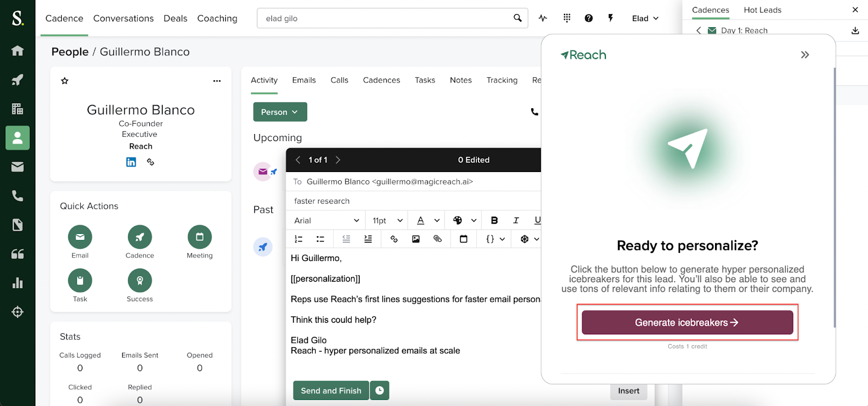The height and width of the screenshot is (406, 868).
Task: Click the search magnifier icon
Action: point(518,18)
